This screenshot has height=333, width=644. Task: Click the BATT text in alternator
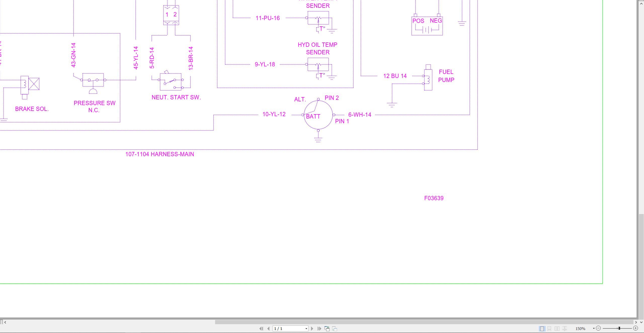pyautogui.click(x=313, y=116)
